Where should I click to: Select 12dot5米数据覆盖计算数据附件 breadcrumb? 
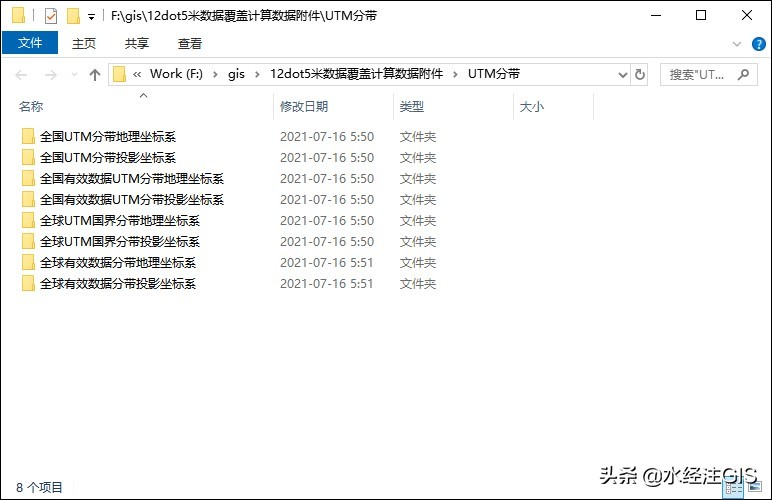tap(356, 74)
